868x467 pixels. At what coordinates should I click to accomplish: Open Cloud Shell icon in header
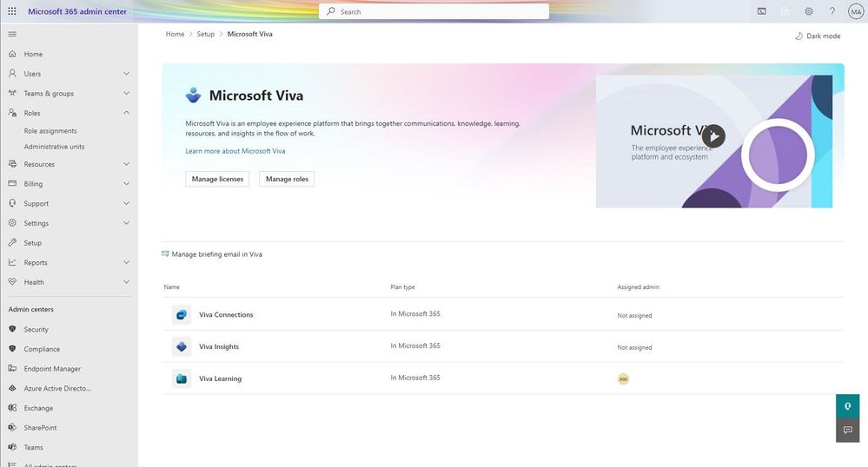point(762,11)
